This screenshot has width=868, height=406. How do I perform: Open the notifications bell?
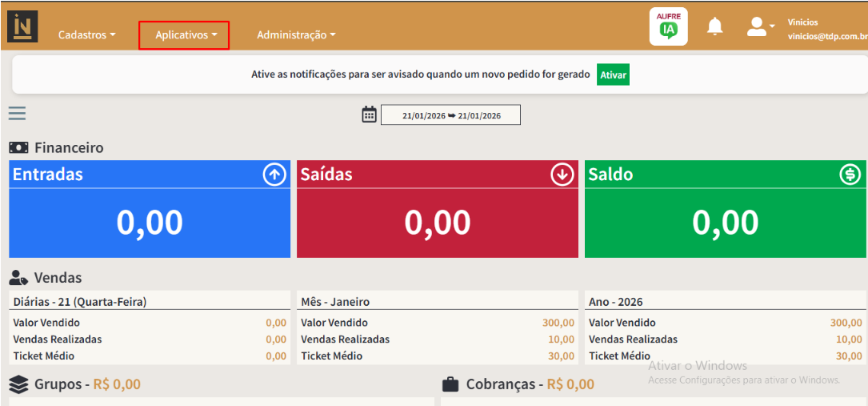[x=714, y=27]
